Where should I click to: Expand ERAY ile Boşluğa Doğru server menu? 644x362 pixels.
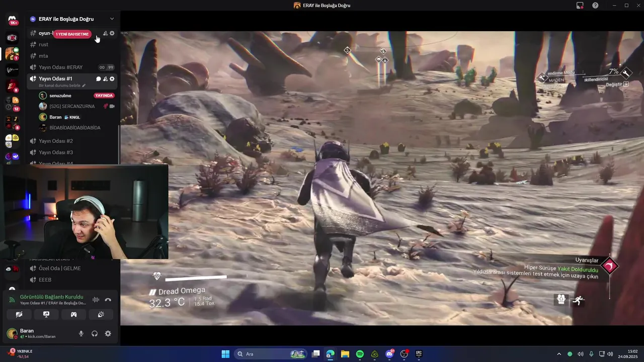[x=112, y=19]
